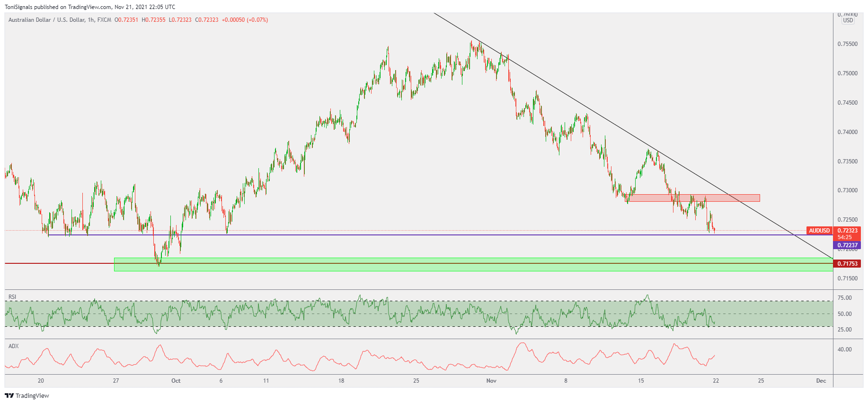Click the RSI indicator label
Viewport: 868px width, 404px height.
click(12, 297)
